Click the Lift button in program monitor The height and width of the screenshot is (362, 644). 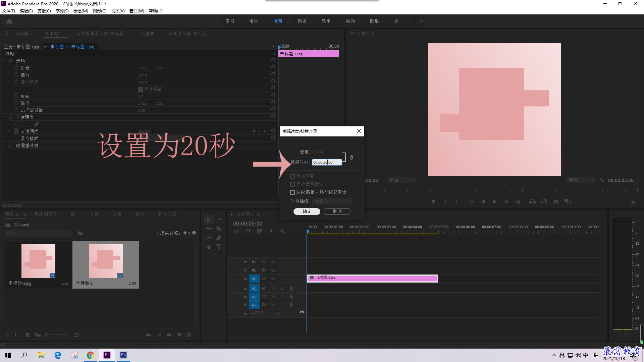coord(532,202)
